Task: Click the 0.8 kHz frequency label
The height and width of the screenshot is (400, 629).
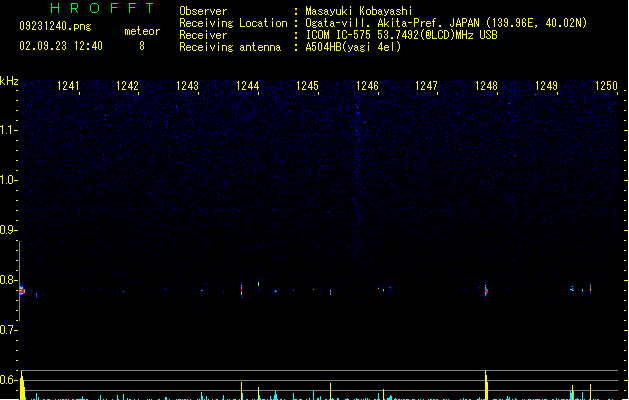Action: point(8,280)
